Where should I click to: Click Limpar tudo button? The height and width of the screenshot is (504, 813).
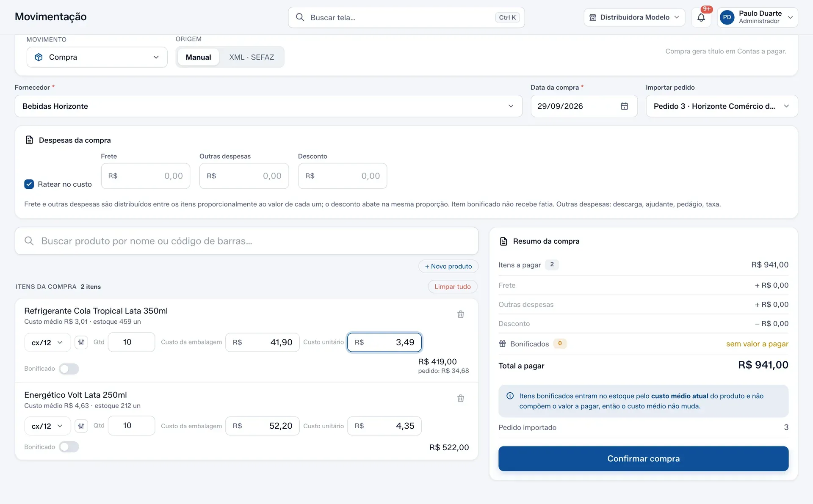(x=452, y=286)
